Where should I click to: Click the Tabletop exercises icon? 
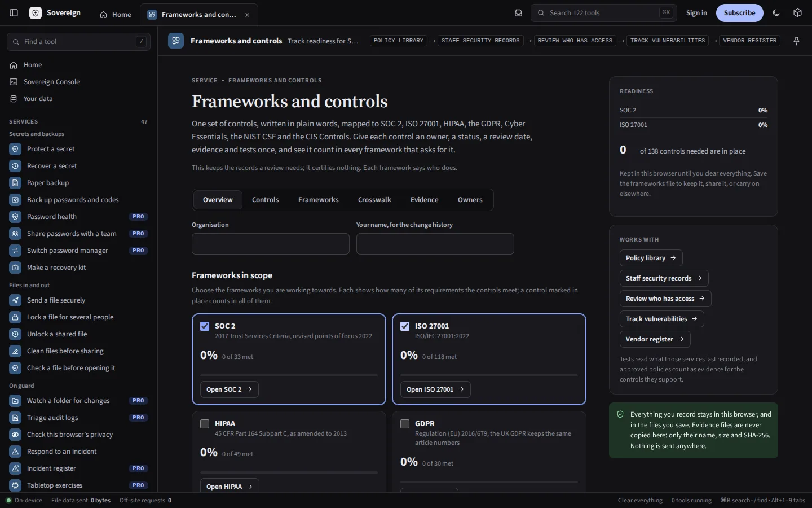pos(15,485)
